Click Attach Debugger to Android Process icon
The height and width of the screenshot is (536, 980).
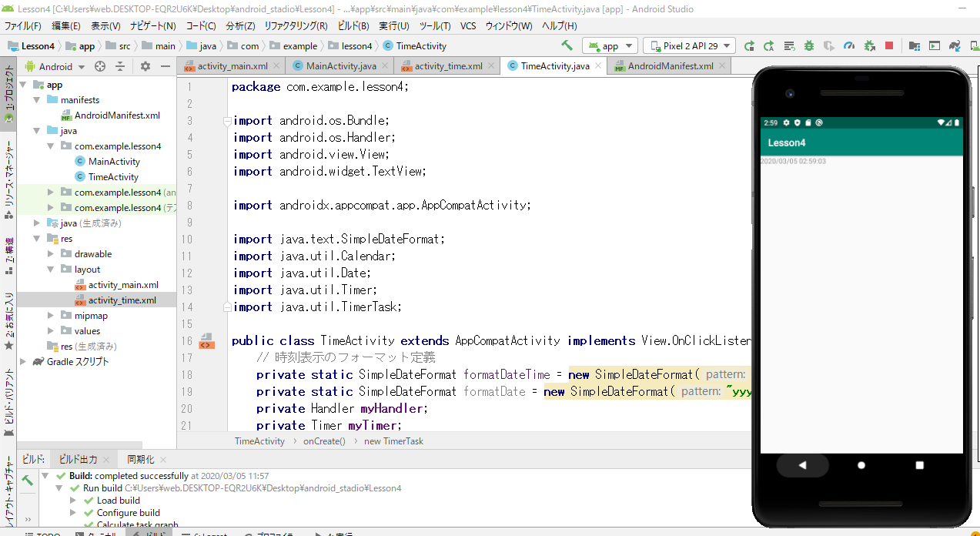click(869, 45)
